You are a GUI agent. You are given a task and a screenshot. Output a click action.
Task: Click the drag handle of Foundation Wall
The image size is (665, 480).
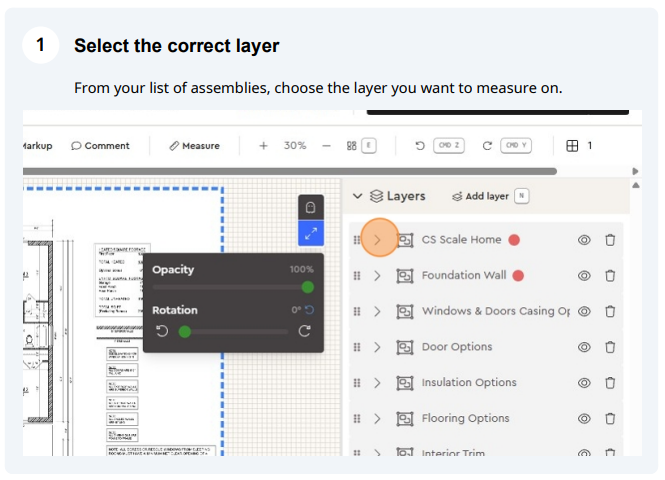[x=357, y=276]
